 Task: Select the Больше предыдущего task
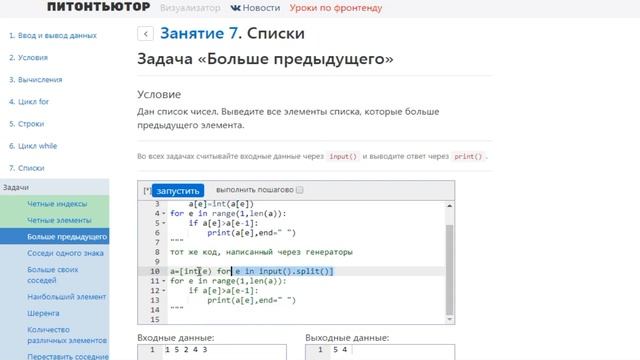(54, 236)
